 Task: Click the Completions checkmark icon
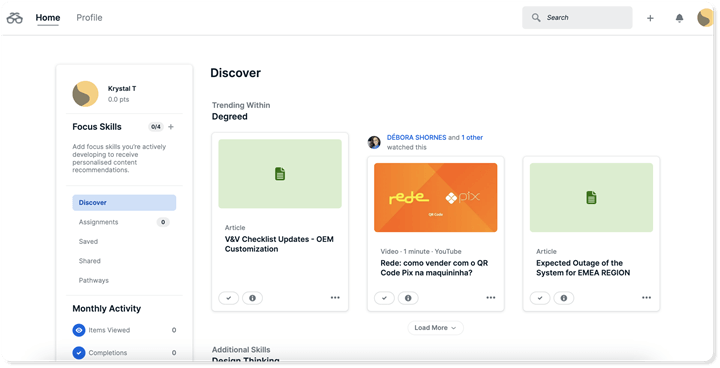point(79,353)
